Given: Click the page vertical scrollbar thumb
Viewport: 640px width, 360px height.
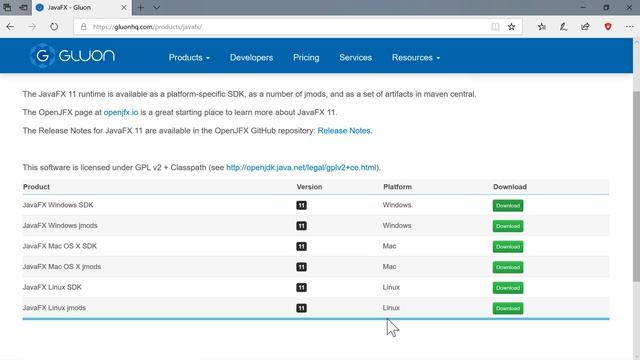Looking at the screenshot, I should click(x=636, y=186).
